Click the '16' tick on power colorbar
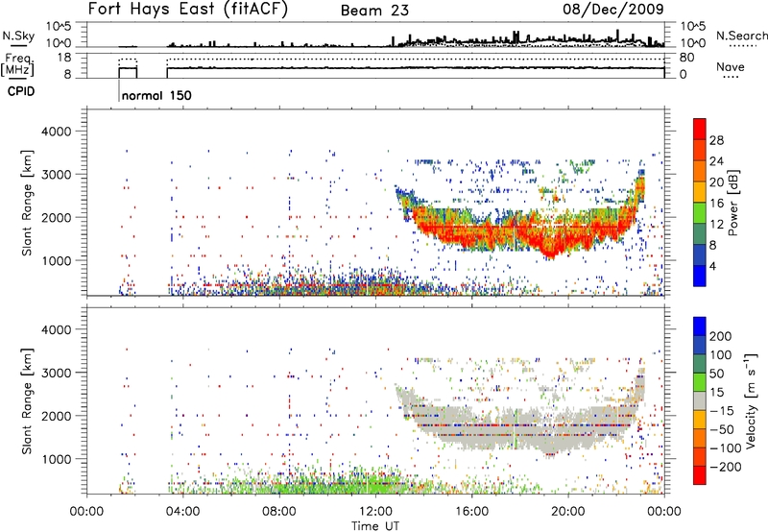768x532 pixels. tap(716, 204)
